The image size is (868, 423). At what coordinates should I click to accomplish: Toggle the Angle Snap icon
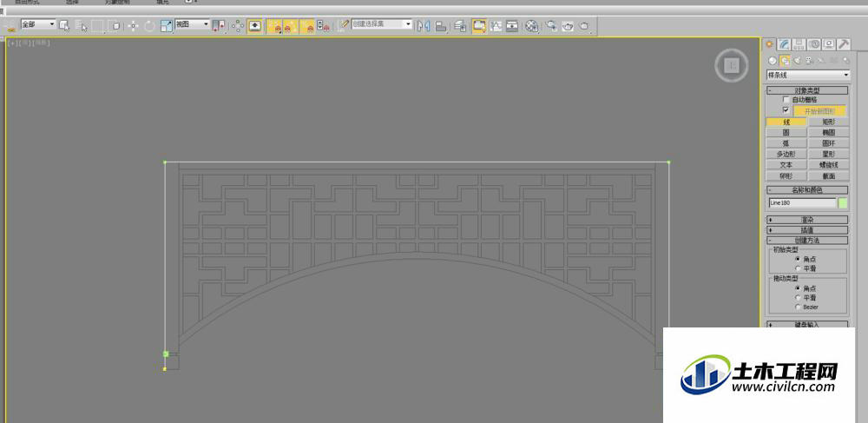coord(291,25)
